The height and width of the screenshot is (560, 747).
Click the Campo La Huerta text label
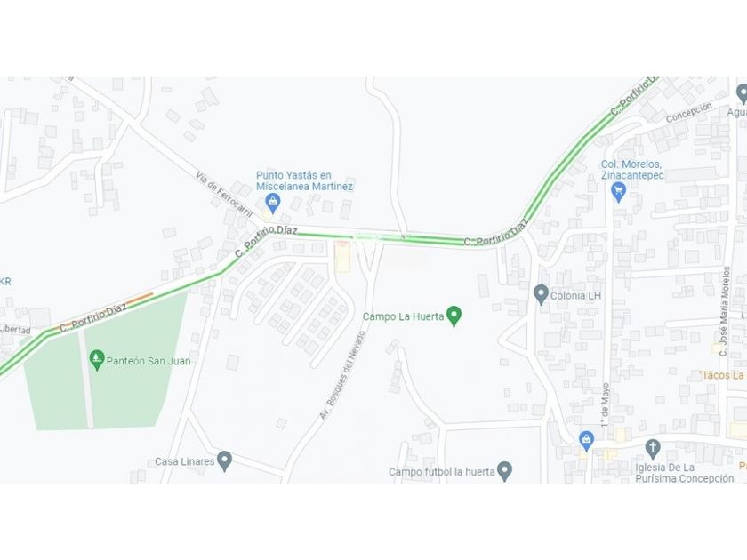[x=403, y=316]
